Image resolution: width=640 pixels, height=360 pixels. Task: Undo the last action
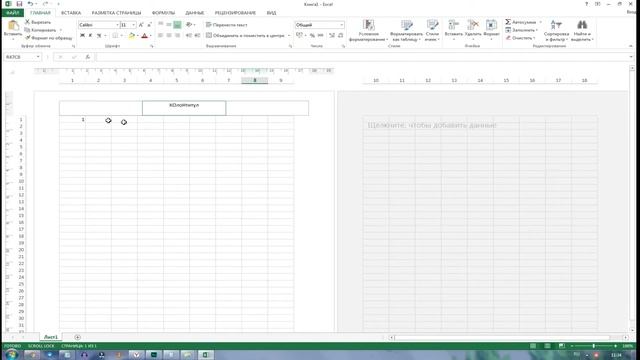(30, 4)
